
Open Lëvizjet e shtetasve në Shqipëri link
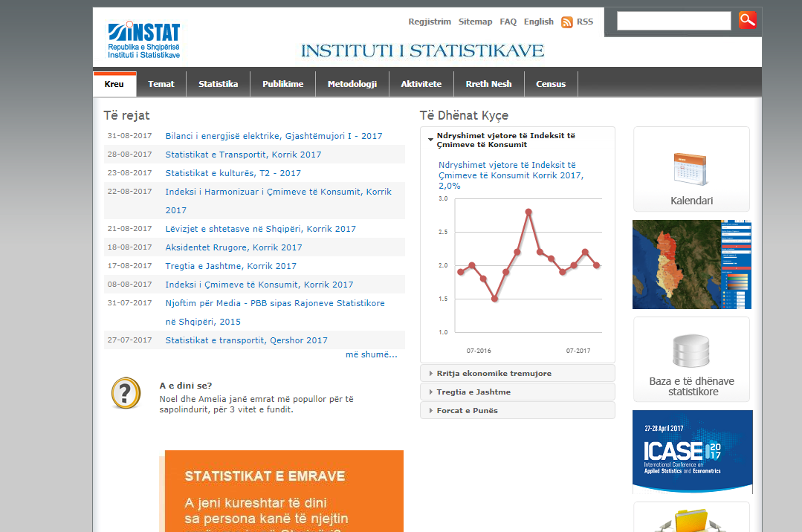pos(260,229)
